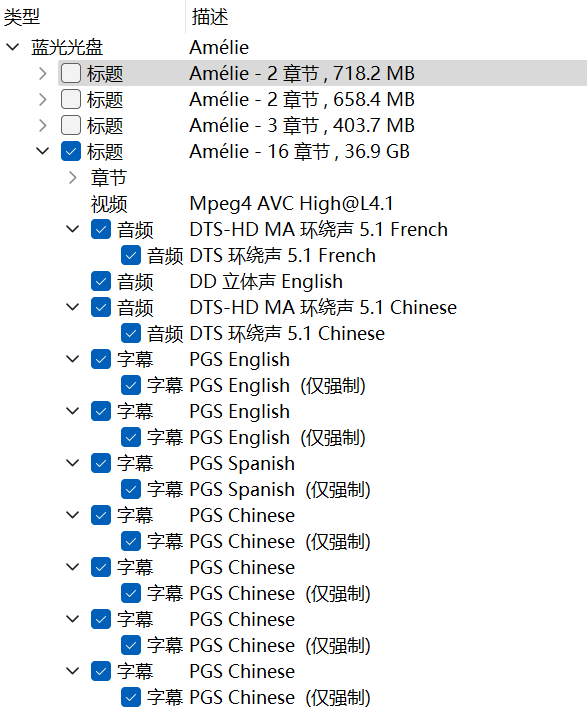The height and width of the screenshot is (713, 587).
Task: Expand the 403.7 MB title entry
Action: 43,125
